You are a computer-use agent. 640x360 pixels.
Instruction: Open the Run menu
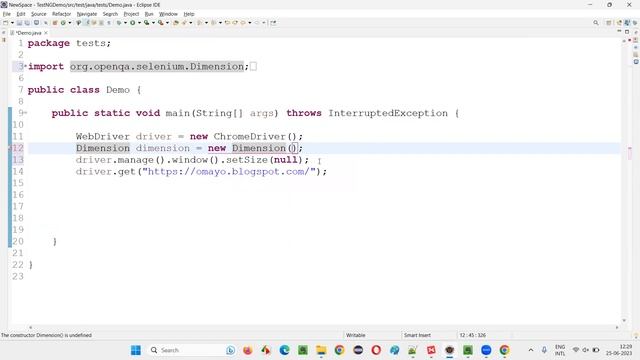pos(149,14)
